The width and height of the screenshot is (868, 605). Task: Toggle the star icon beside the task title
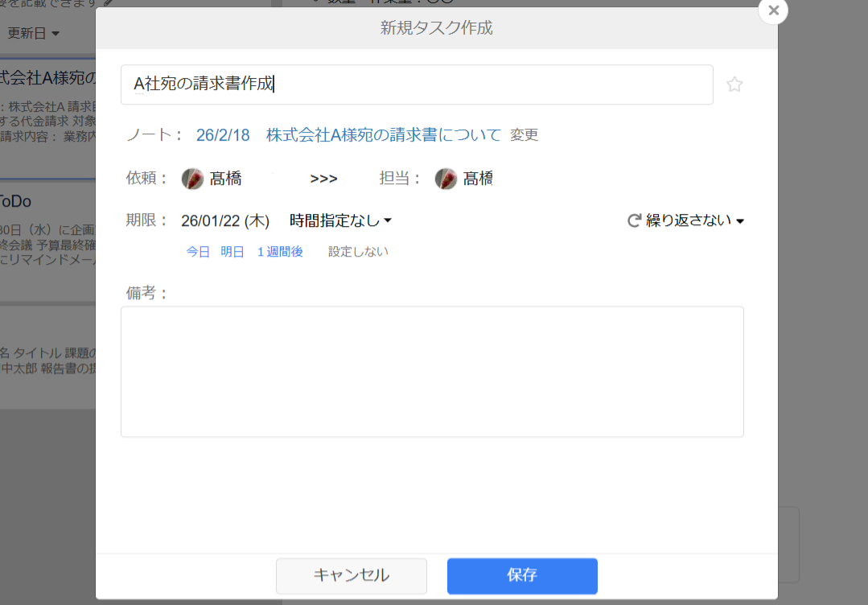[x=734, y=84]
